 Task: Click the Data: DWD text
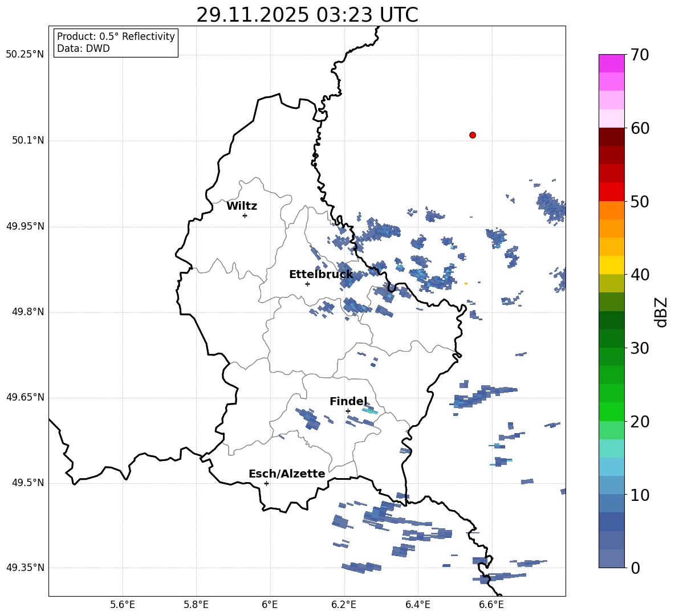(x=83, y=48)
